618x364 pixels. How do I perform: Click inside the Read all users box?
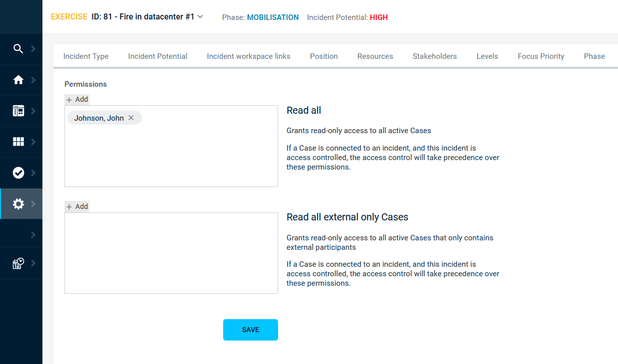(x=171, y=146)
